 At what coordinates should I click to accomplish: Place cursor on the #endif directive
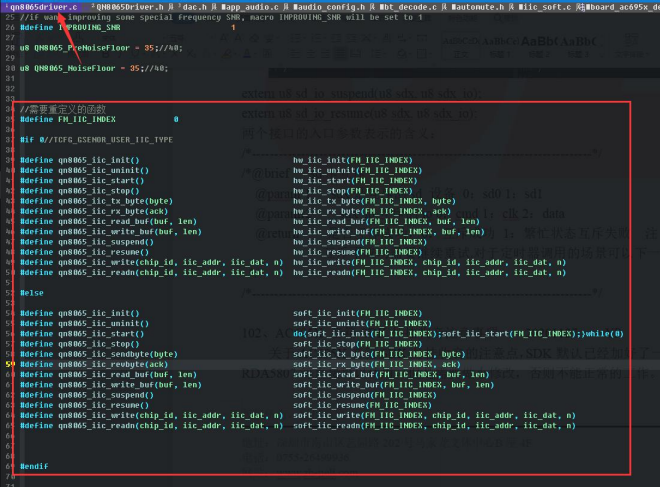tap(34, 466)
